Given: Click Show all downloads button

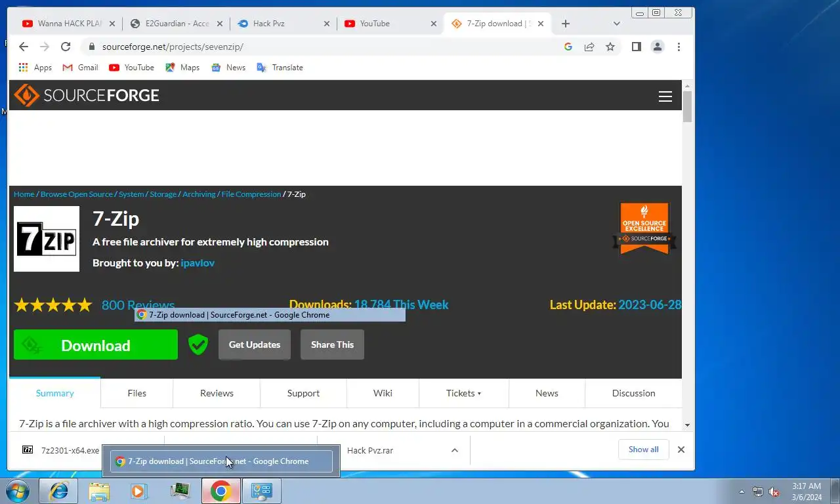Looking at the screenshot, I should tap(643, 450).
